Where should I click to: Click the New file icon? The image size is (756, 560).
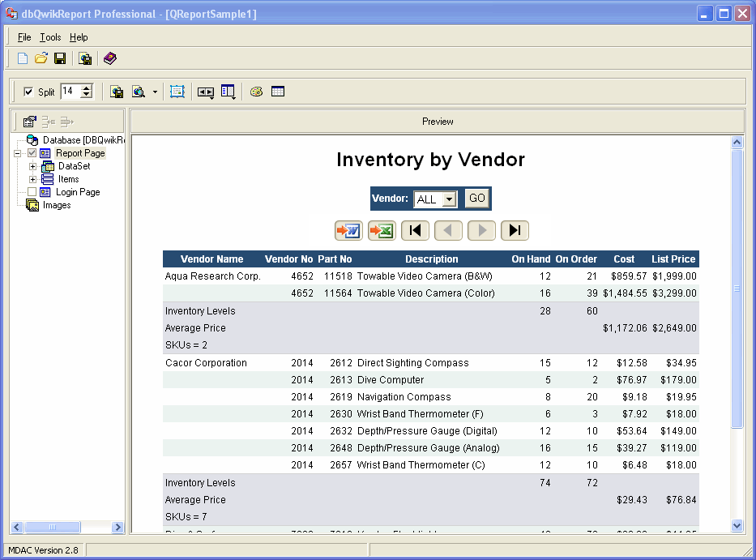[x=23, y=58]
